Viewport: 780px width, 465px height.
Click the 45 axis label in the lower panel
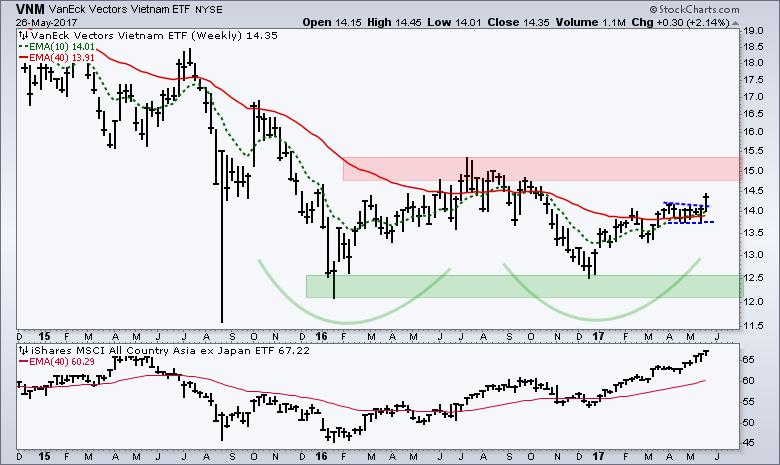[751, 443]
